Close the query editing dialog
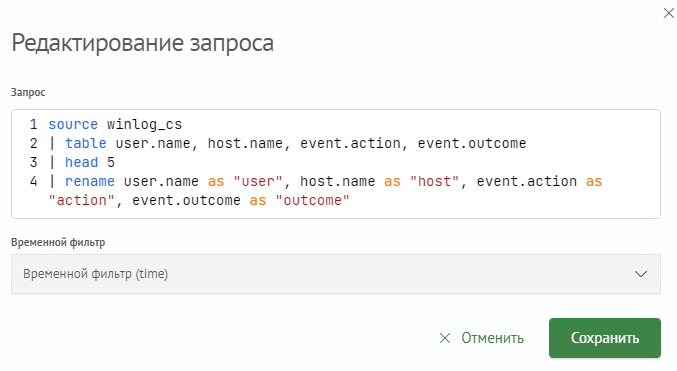 668,13
